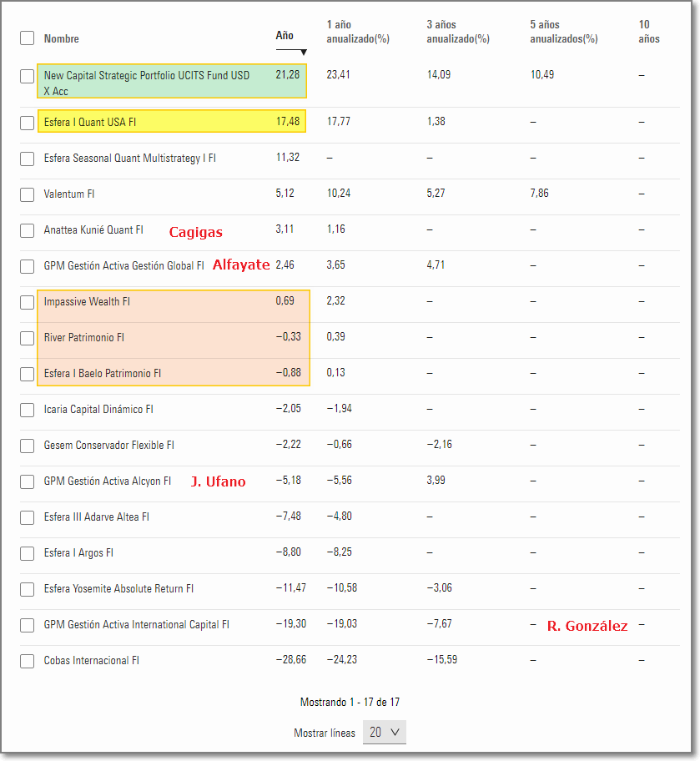Click the 10,49 five-year return value
The height and width of the screenshot is (761, 700).
click(542, 75)
